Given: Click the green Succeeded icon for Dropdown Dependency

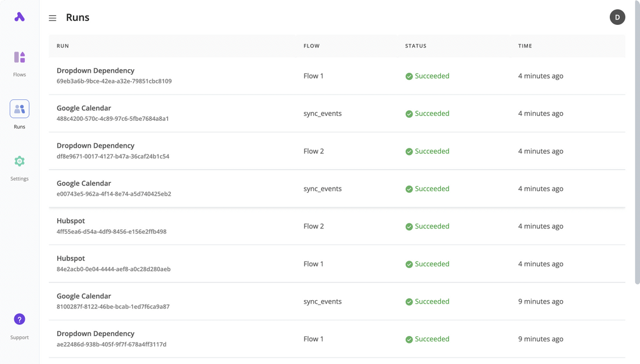Looking at the screenshot, I should click(x=408, y=76).
